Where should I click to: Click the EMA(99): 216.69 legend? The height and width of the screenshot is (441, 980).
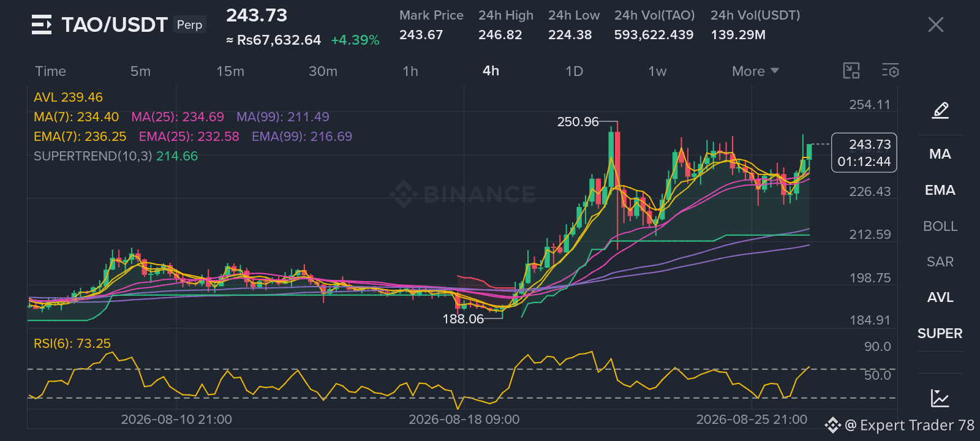(x=302, y=137)
